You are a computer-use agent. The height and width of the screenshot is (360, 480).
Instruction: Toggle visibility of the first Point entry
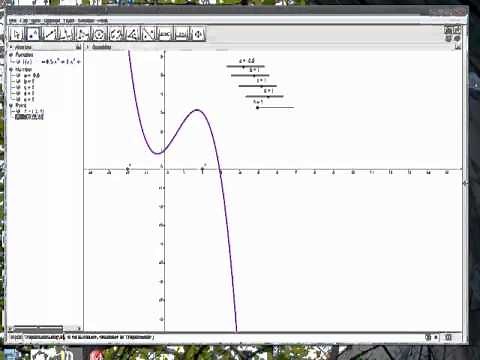tap(18, 111)
